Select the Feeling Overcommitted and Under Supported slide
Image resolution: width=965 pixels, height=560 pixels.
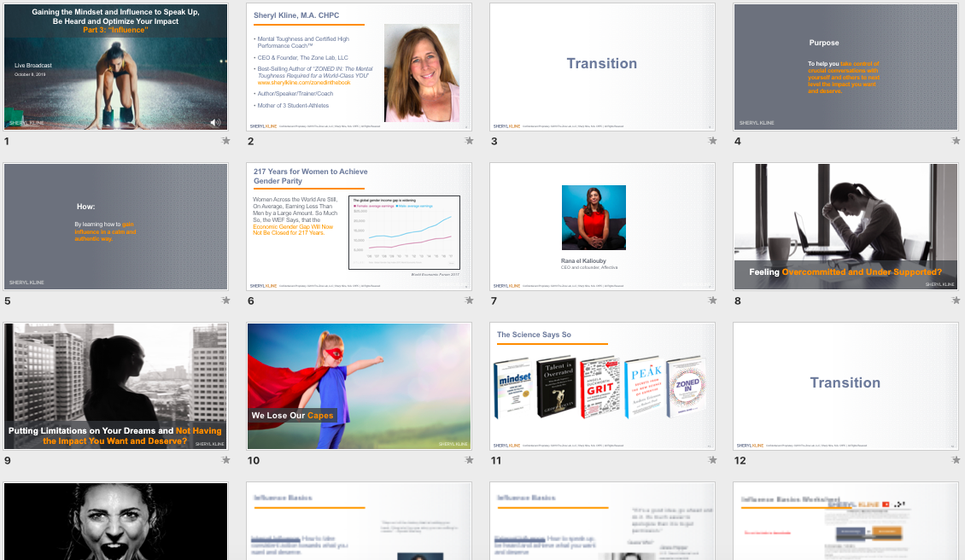coord(845,226)
